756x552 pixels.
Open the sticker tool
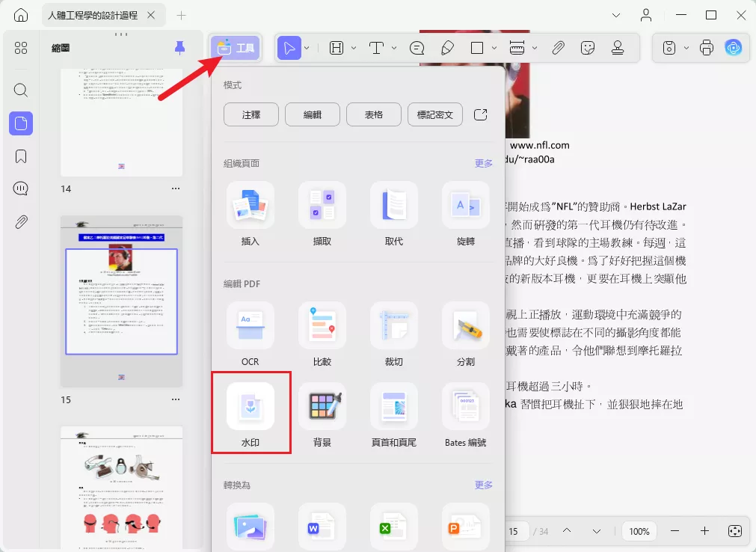(x=588, y=48)
